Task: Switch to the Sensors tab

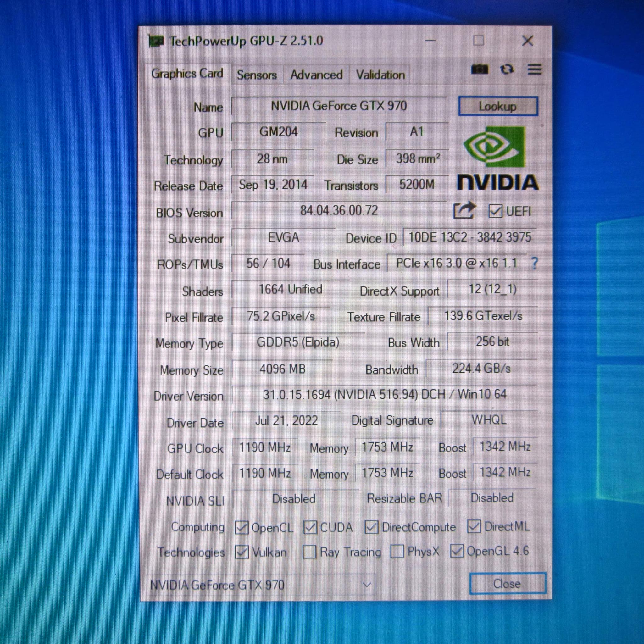Action: [x=257, y=75]
